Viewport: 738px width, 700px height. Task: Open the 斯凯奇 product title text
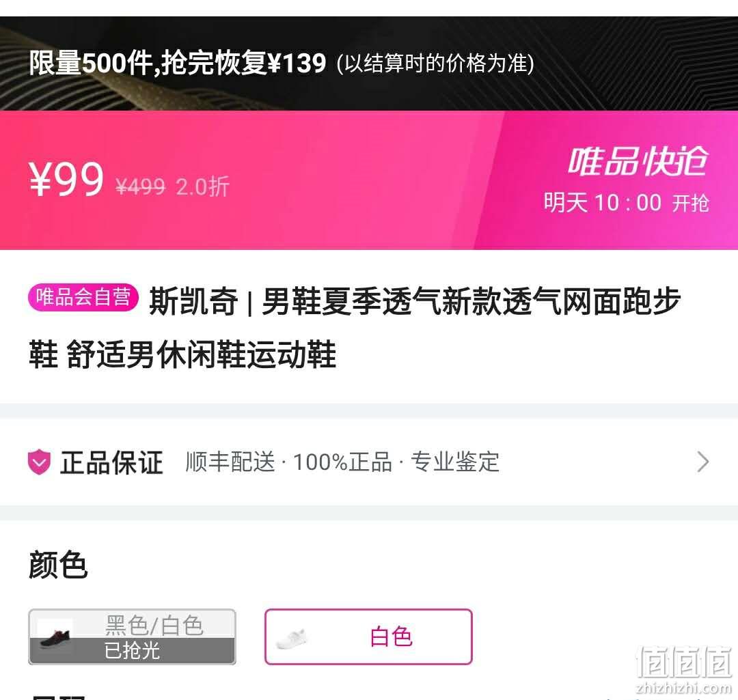click(355, 327)
